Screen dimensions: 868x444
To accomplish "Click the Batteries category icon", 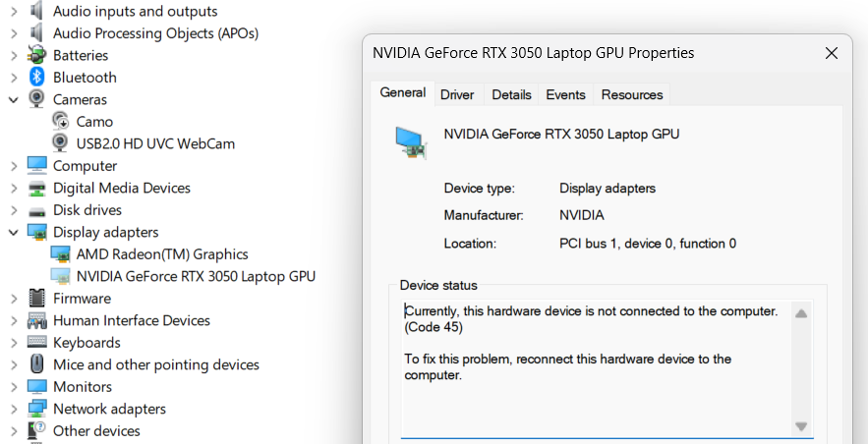I will (x=37, y=55).
